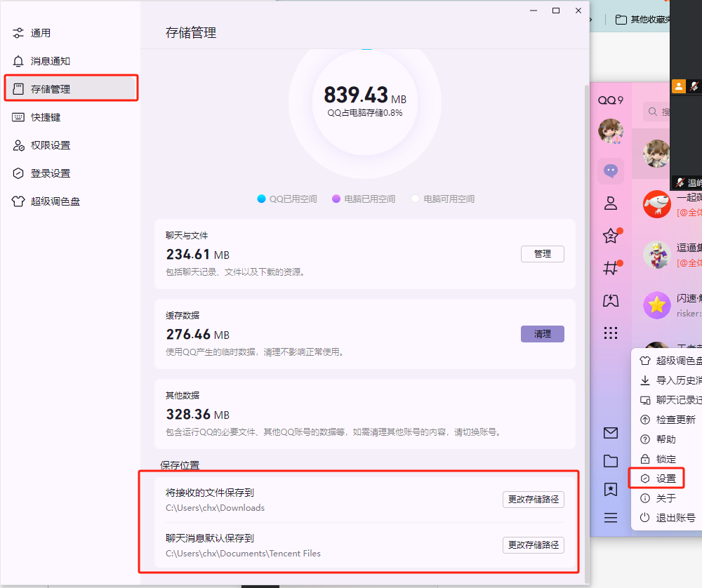Viewport: 702px width, 588px height.
Task: Open the 其他收藏夹 bookmarks folder in browser
Action: 642,19
